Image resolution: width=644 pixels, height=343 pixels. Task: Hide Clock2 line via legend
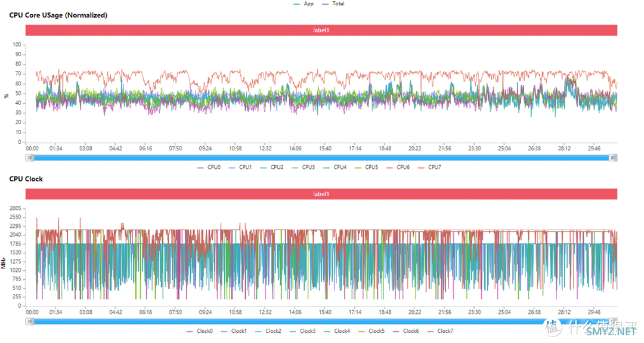click(x=268, y=330)
